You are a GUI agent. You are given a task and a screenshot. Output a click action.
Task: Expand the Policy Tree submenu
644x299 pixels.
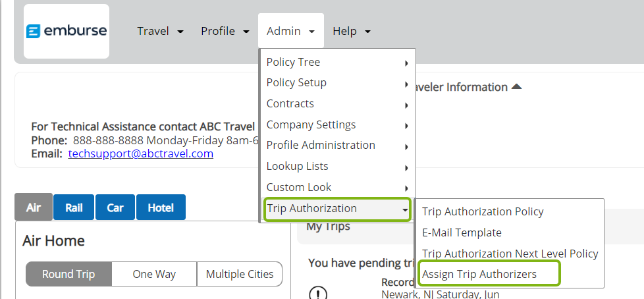[x=336, y=62]
